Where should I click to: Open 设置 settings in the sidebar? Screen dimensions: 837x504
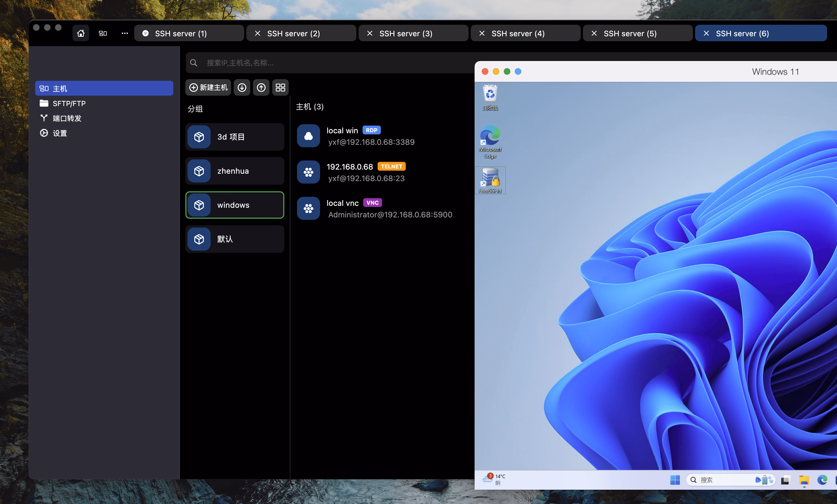click(60, 133)
